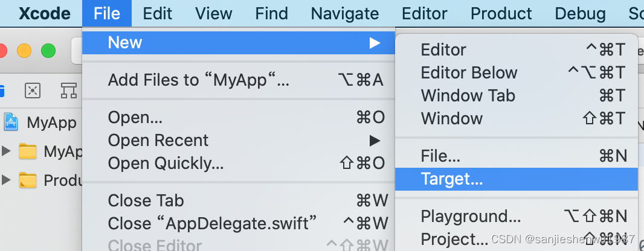Click the File menu in menu bar
This screenshot has width=644, height=251.
107,13
